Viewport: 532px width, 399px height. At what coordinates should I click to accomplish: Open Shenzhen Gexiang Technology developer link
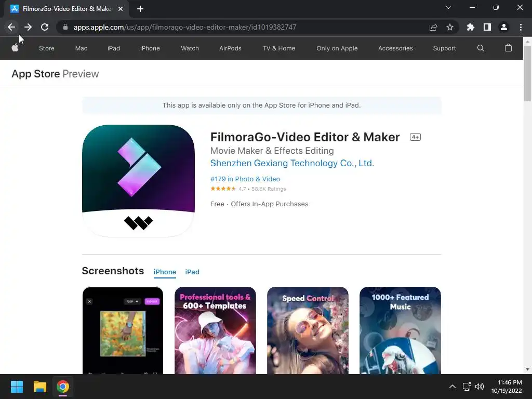(x=292, y=163)
